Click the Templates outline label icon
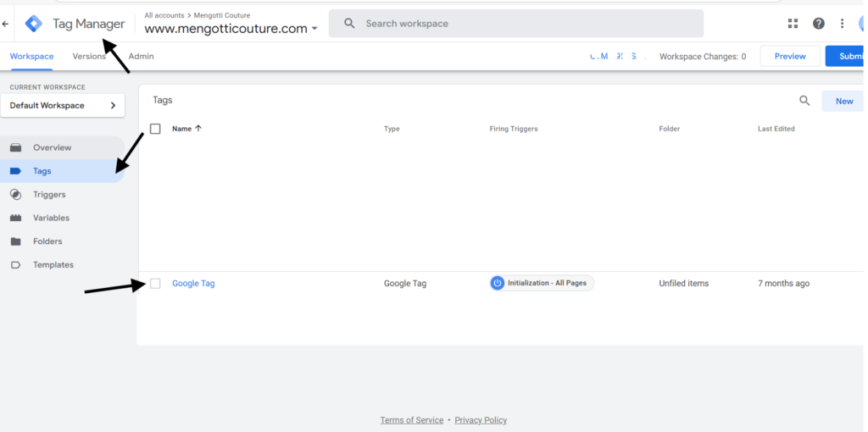This screenshot has width=868, height=432. click(x=16, y=265)
